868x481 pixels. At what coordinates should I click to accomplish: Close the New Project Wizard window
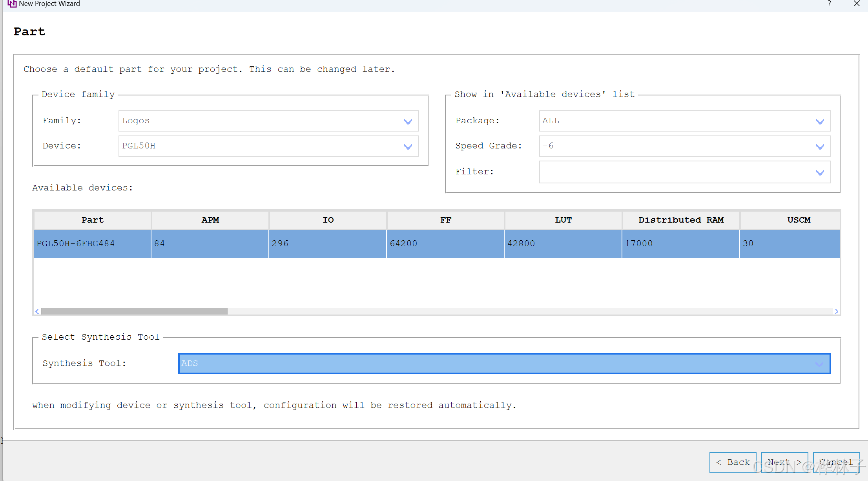coord(857,4)
